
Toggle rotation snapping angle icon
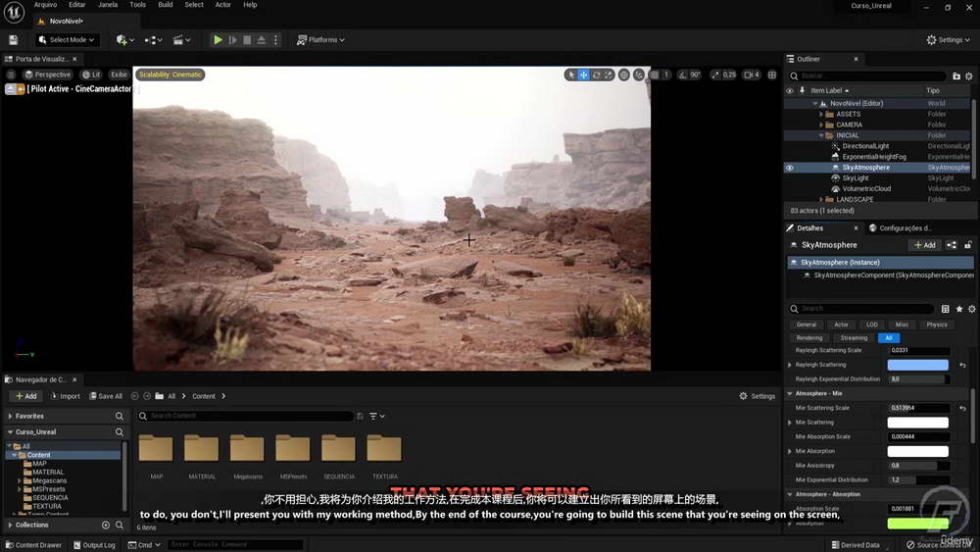pyautogui.click(x=682, y=75)
